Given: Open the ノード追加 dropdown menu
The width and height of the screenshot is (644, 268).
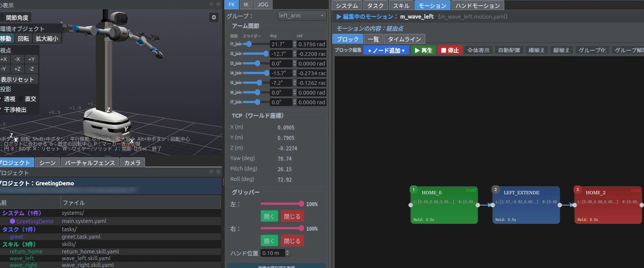Looking at the screenshot, I should click(x=386, y=50).
